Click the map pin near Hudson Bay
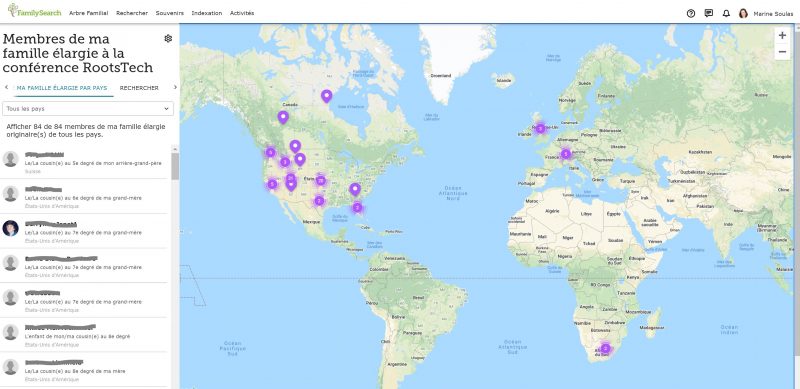This screenshot has height=389, width=800. pos(327,96)
